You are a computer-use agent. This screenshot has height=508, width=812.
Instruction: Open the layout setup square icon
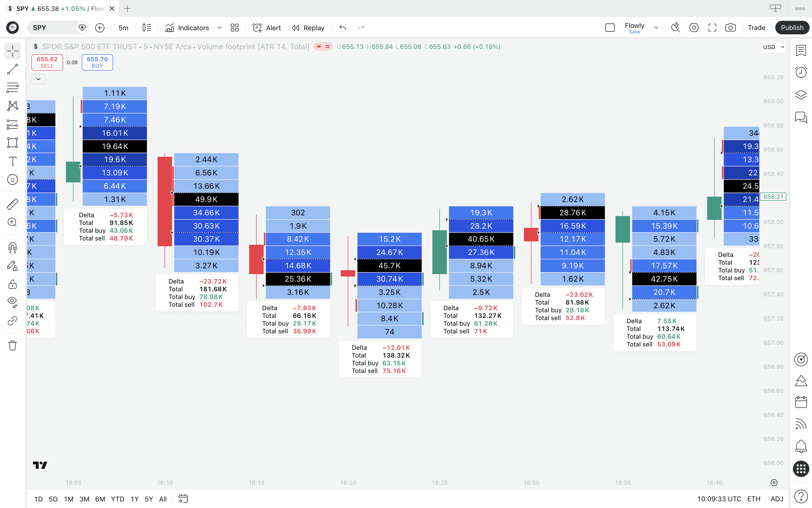click(x=610, y=28)
